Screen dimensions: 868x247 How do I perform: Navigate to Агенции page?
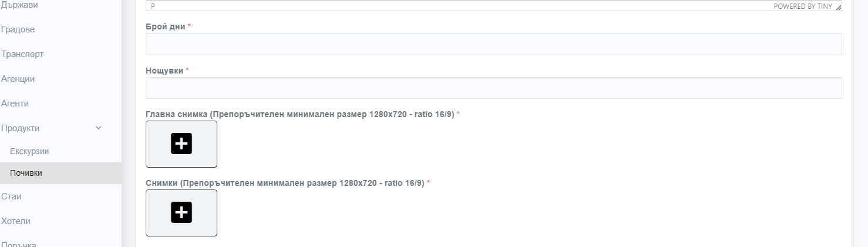(x=18, y=79)
